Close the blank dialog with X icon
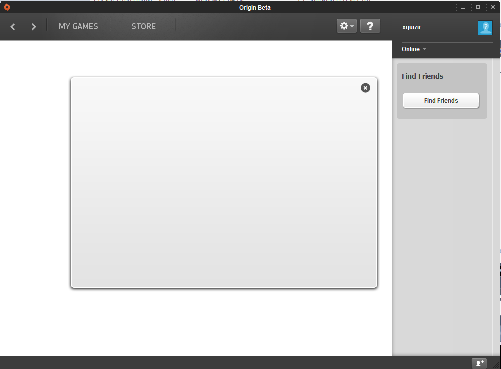Screen dimensions: 501x369 tap(365, 88)
